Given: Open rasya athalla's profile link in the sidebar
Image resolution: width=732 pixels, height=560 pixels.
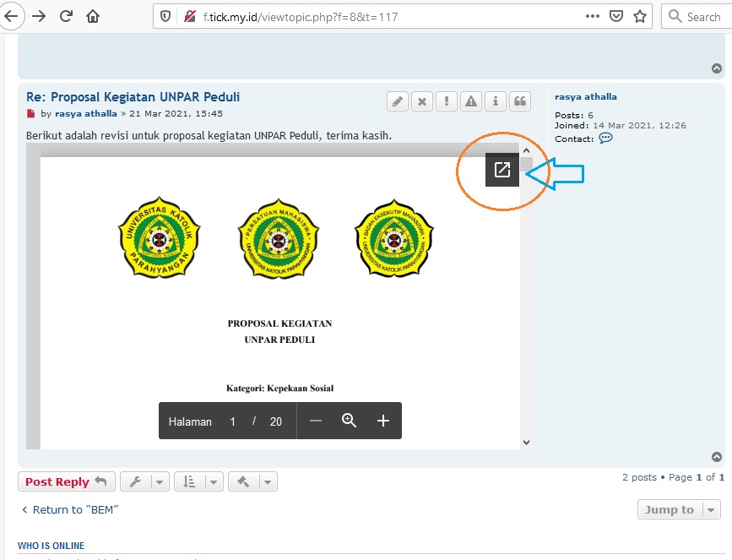Looking at the screenshot, I should pyautogui.click(x=585, y=97).
